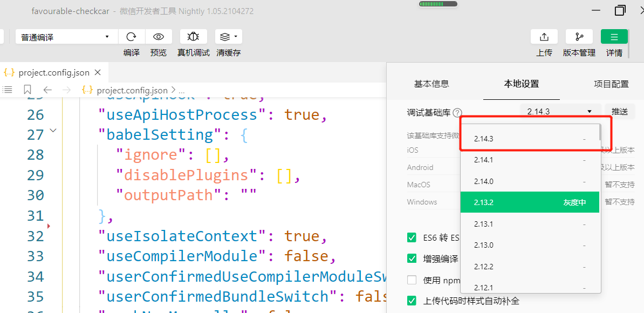Image resolution: width=644 pixels, height=313 pixels.
Task: Click the compile refresh icon
Action: coord(131,37)
